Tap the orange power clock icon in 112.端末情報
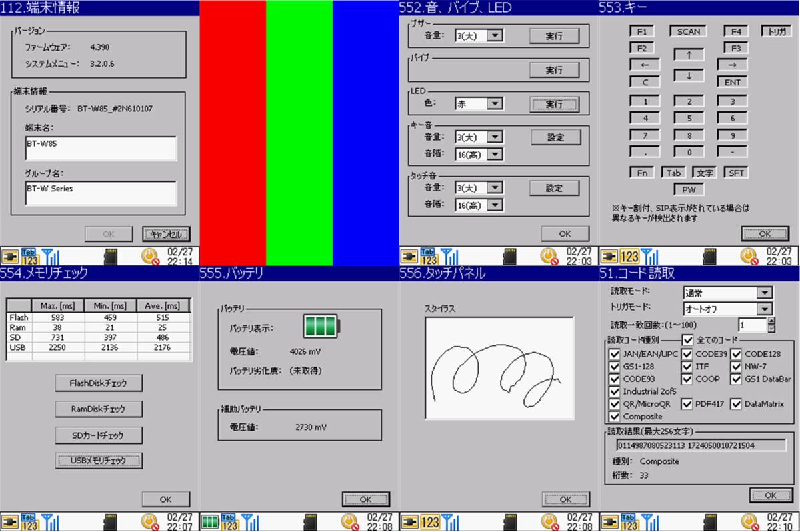Viewport: 800px width, 532px height. point(149,256)
